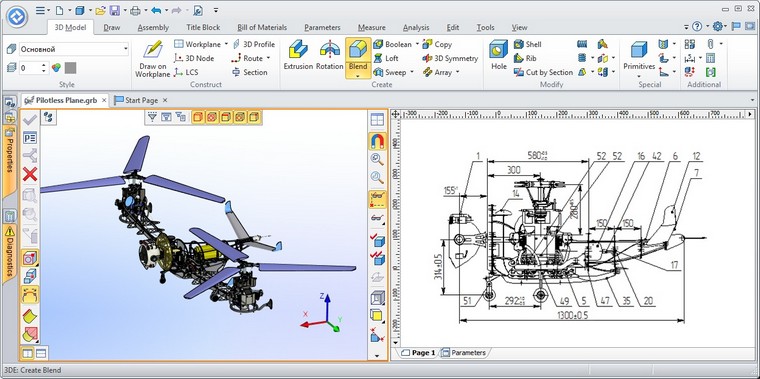Click the Shell tool
Image resolution: width=760 pixels, height=379 pixels.
click(527, 44)
